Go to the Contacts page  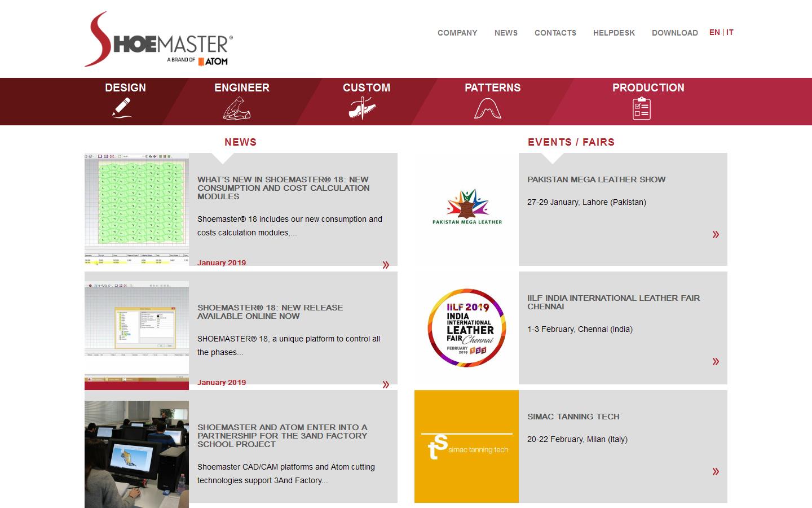tap(555, 33)
